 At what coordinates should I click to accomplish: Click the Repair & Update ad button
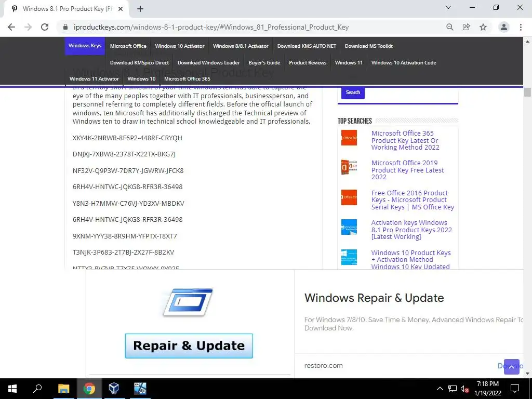(x=189, y=345)
